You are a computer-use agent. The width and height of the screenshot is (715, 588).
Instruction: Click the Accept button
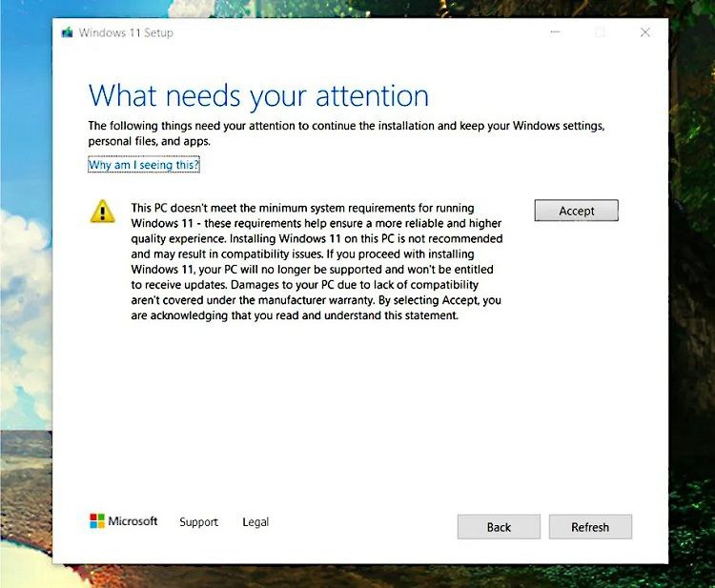pyautogui.click(x=577, y=211)
